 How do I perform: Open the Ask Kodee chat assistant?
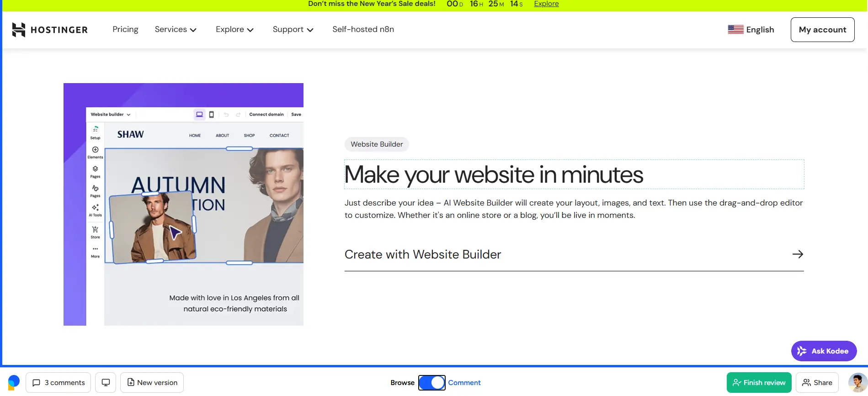click(x=824, y=351)
